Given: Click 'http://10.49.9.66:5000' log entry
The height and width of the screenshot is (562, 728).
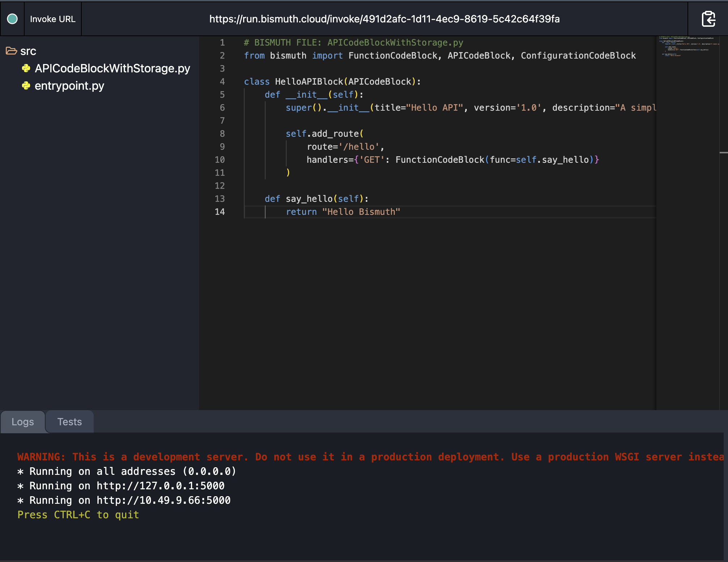Looking at the screenshot, I should pyautogui.click(x=164, y=500).
